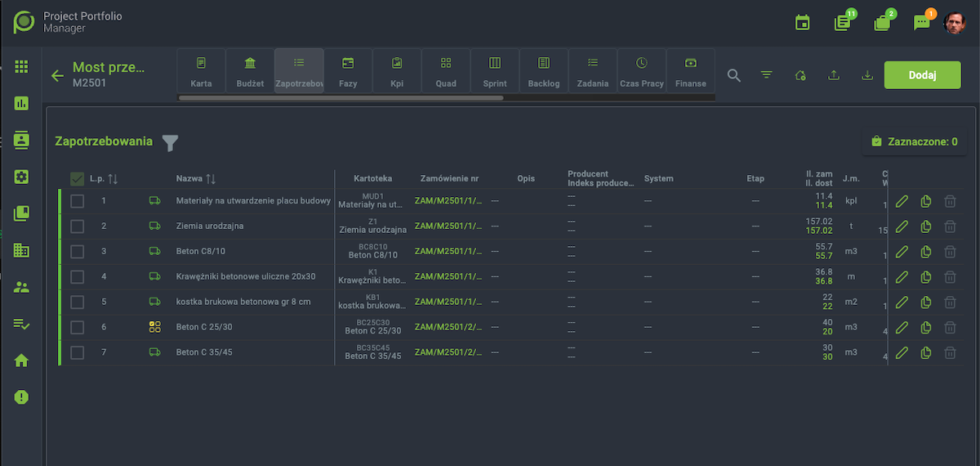
Task: Tick the checkbox for Beton C8/10 row
Action: [77, 252]
